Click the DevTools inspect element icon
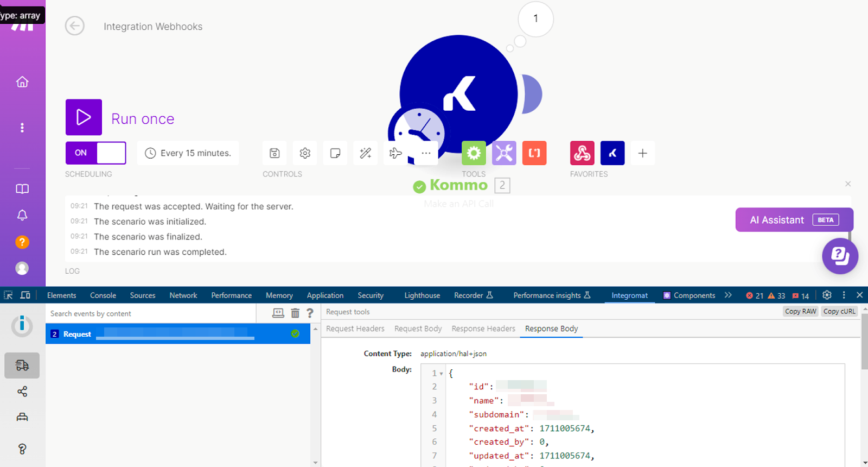 [8, 295]
